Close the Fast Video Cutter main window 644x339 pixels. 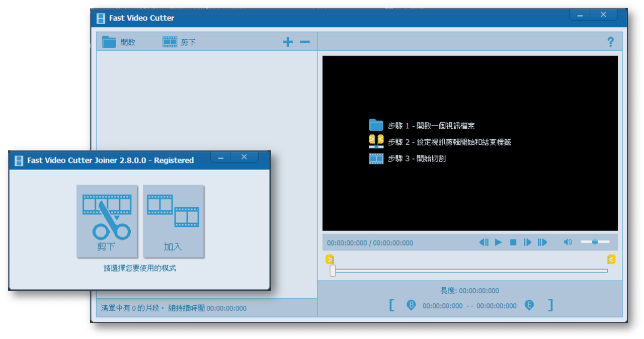[x=604, y=15]
